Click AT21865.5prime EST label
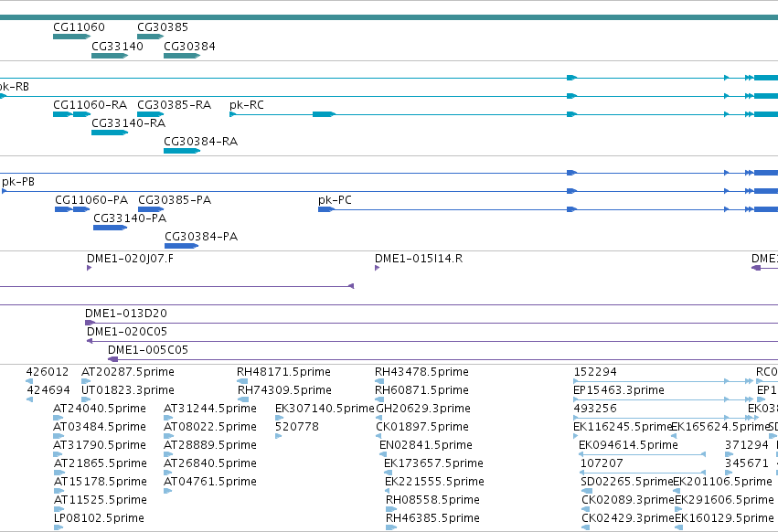 click(101, 463)
